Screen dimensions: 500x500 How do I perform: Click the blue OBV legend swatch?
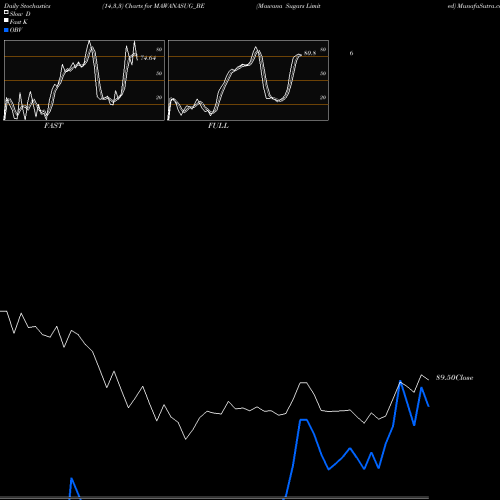point(6,30)
